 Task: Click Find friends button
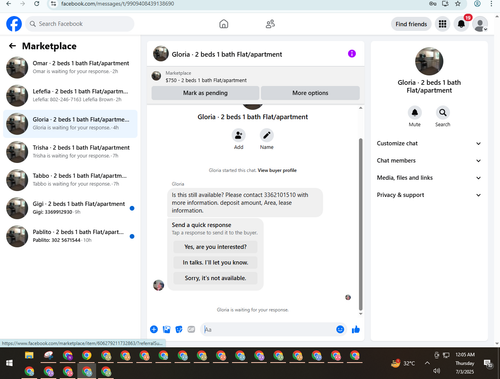click(411, 24)
